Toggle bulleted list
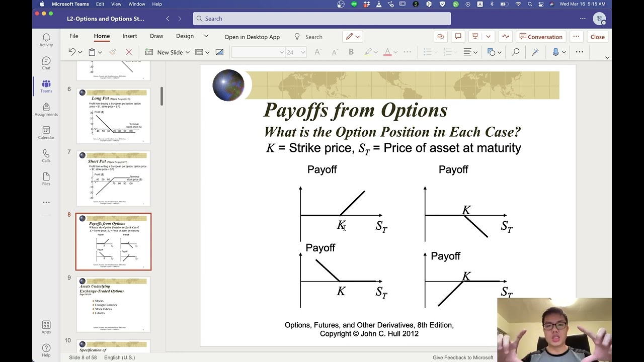Screen dimensions: 644x362 pos(428,52)
